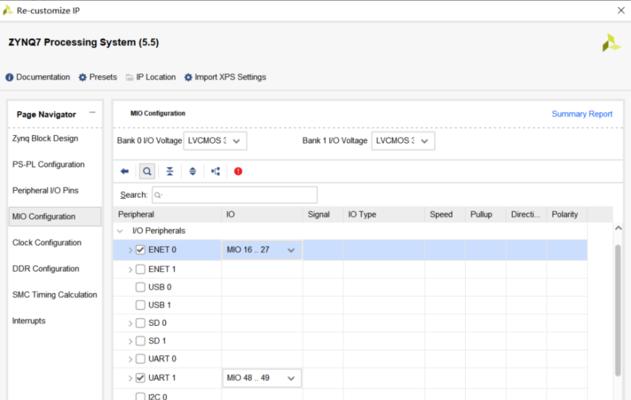This screenshot has width=631, height=400.
Task: Collapse the I/O Peripherals tree node
Action: 120,231
